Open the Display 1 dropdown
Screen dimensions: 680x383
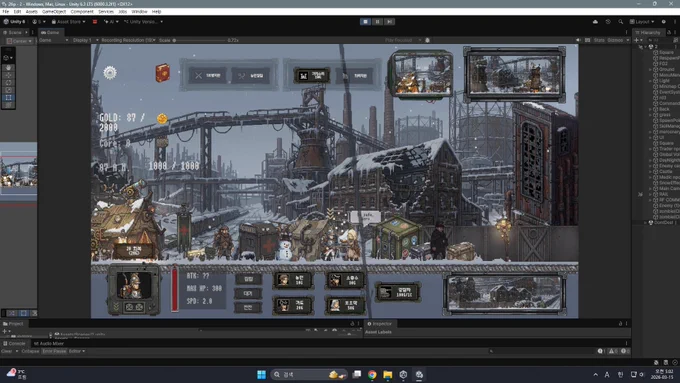85,40
